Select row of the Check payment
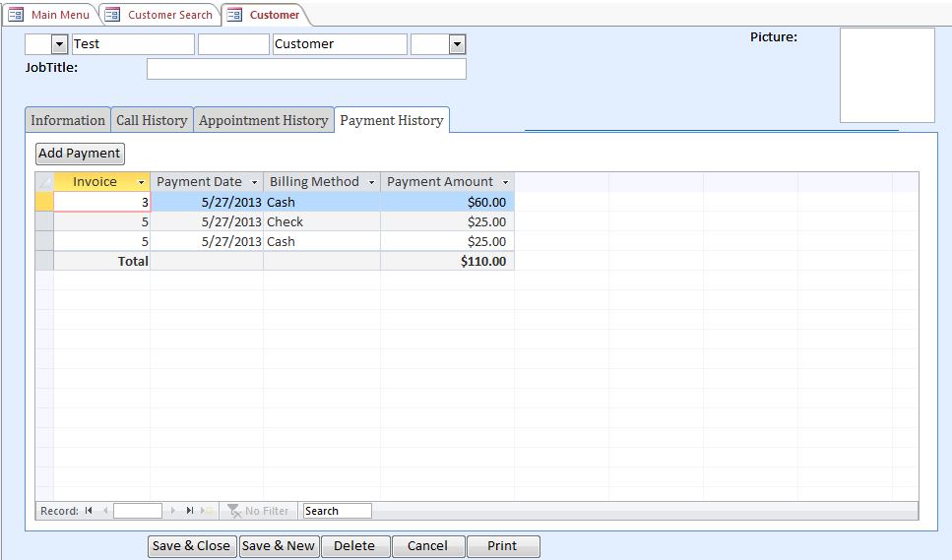 (44, 221)
